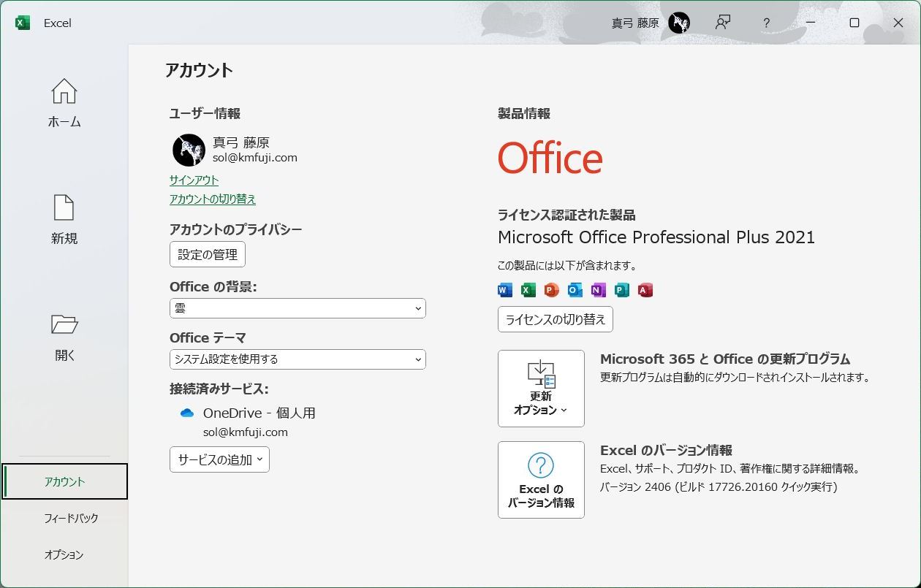Image resolution: width=921 pixels, height=588 pixels.
Task: Click the Word product icon
Action: [x=505, y=290]
